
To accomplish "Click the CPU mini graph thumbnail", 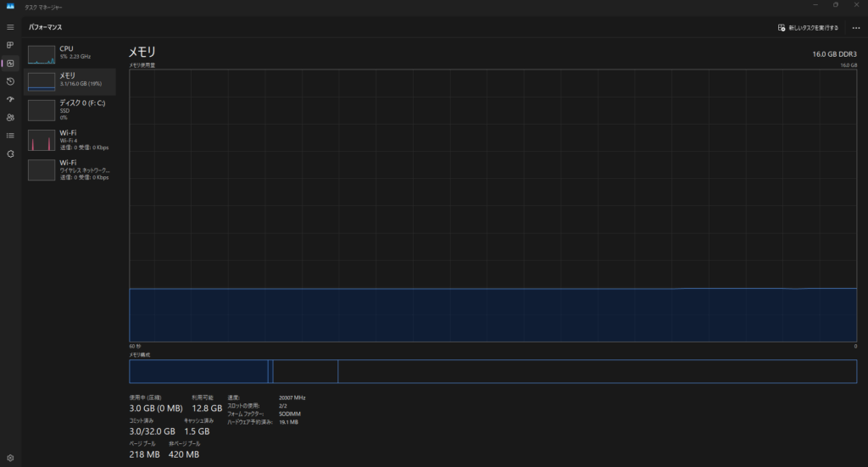I will click(x=41, y=55).
